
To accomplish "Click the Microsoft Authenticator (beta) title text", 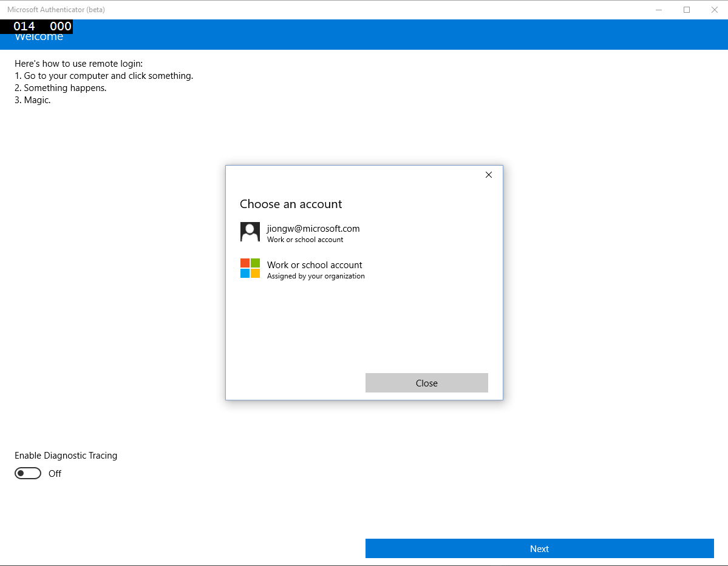I will click(x=56, y=10).
